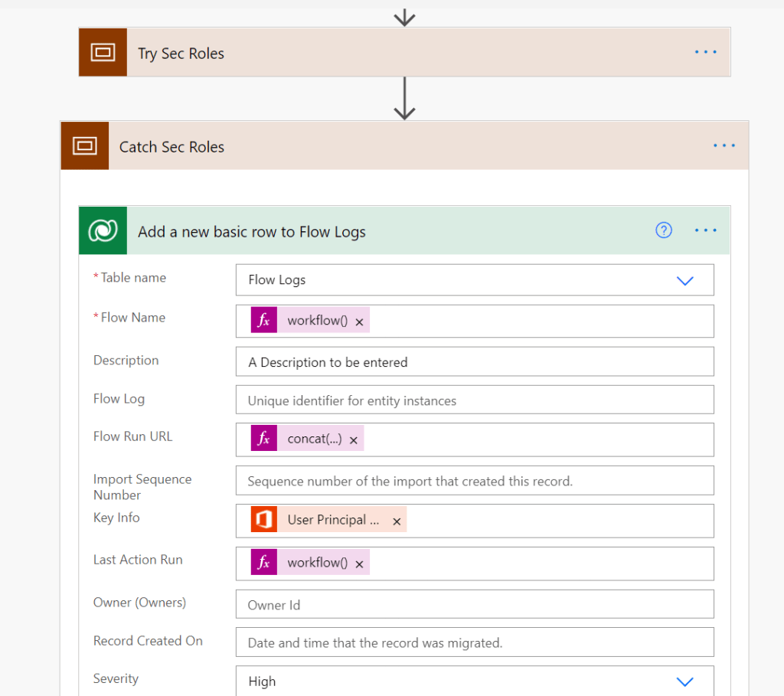This screenshot has width=784, height=696.
Task: Remove workflow() token from Flow Name
Action: pyautogui.click(x=359, y=322)
